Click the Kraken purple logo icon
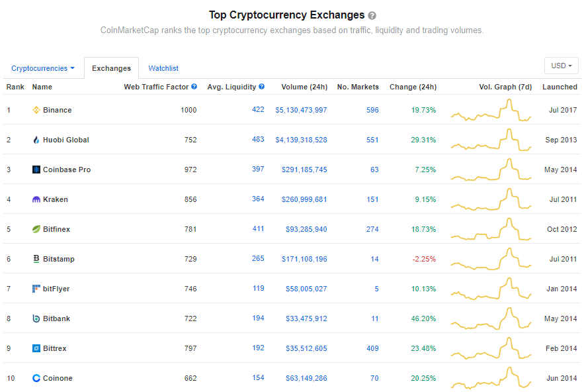The width and height of the screenshot is (588, 392). 36,199
